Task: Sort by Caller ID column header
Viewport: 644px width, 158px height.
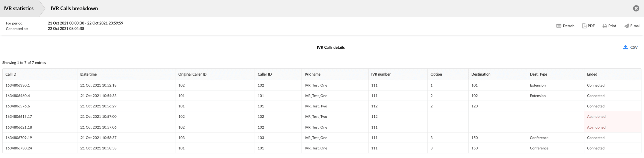Action: coord(265,74)
